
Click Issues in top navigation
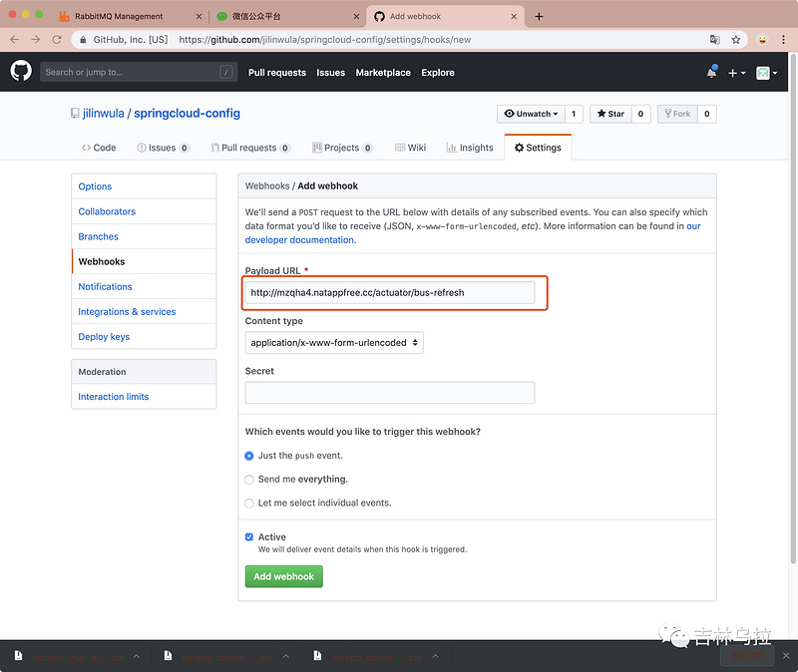click(x=331, y=73)
